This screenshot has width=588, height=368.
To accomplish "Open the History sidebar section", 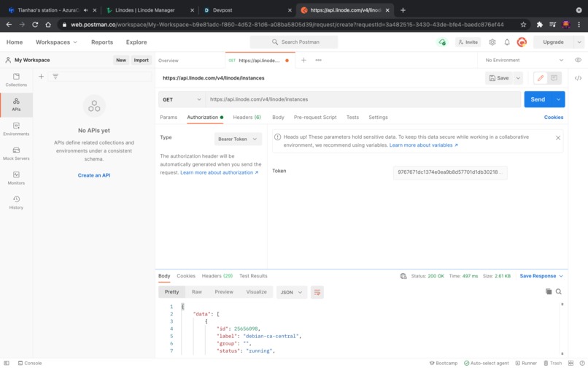I will pyautogui.click(x=16, y=202).
